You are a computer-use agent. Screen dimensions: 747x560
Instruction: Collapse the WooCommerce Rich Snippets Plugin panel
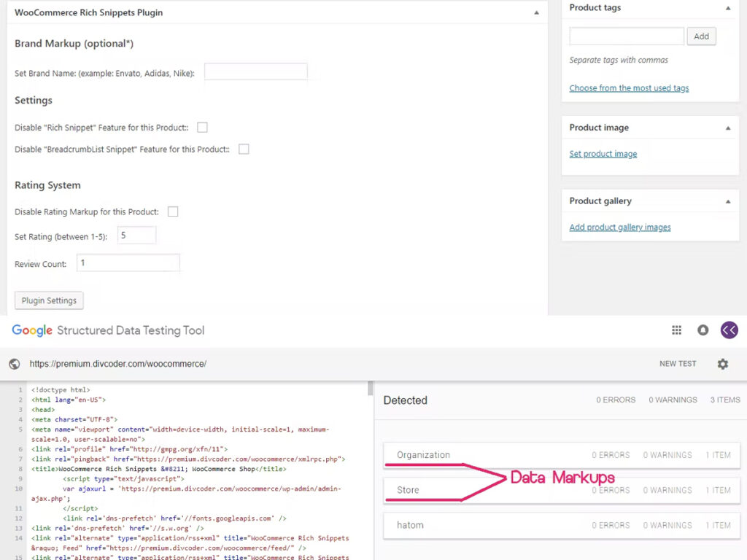(536, 13)
